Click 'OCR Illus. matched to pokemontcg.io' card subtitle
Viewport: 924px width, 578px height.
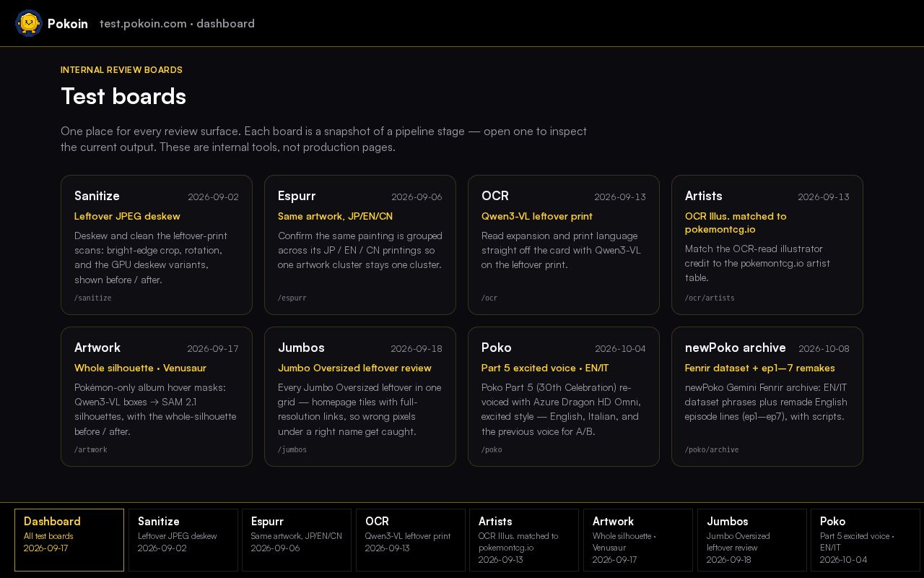pyautogui.click(x=736, y=223)
